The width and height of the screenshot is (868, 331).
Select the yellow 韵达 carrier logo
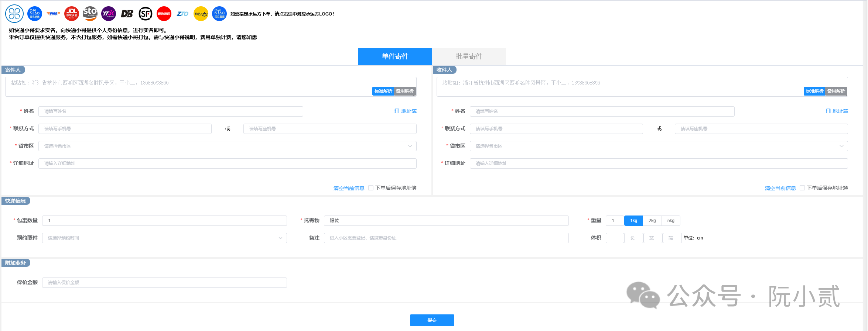point(201,14)
